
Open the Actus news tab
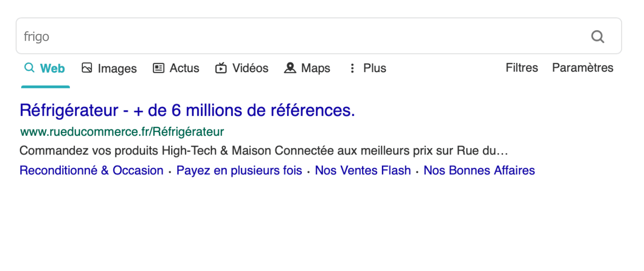(x=184, y=68)
